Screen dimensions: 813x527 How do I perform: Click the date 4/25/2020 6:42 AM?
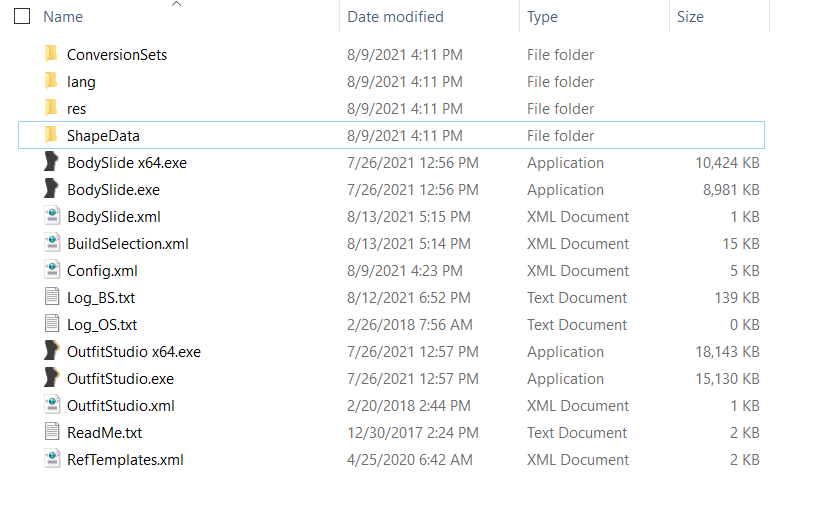pyautogui.click(x=410, y=460)
